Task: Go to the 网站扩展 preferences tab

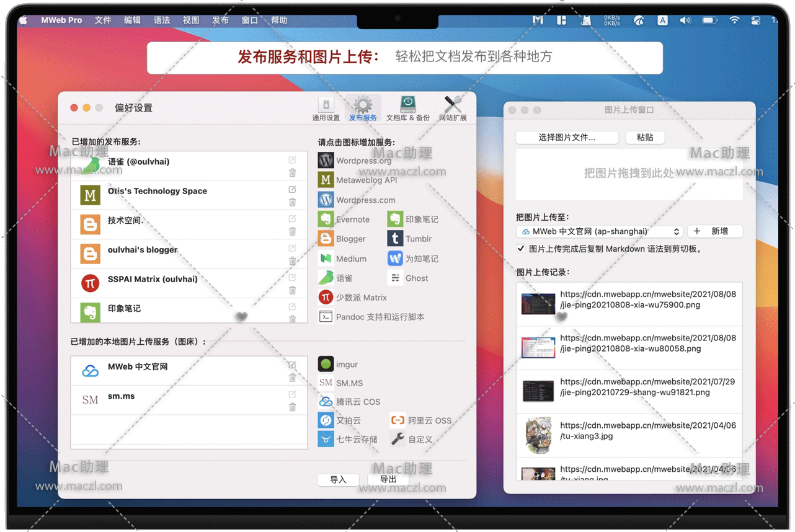Action: click(453, 109)
